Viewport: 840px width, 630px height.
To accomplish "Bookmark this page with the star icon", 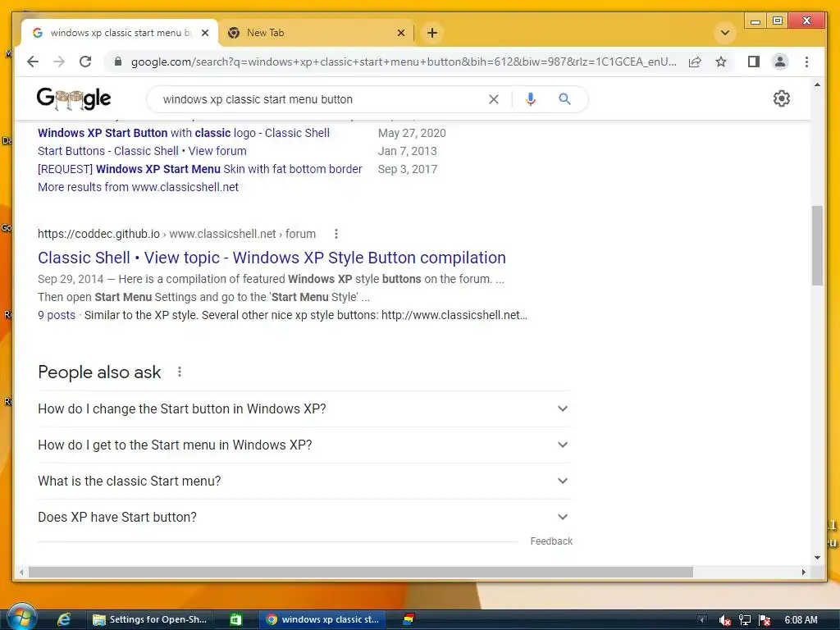I will [x=721, y=62].
